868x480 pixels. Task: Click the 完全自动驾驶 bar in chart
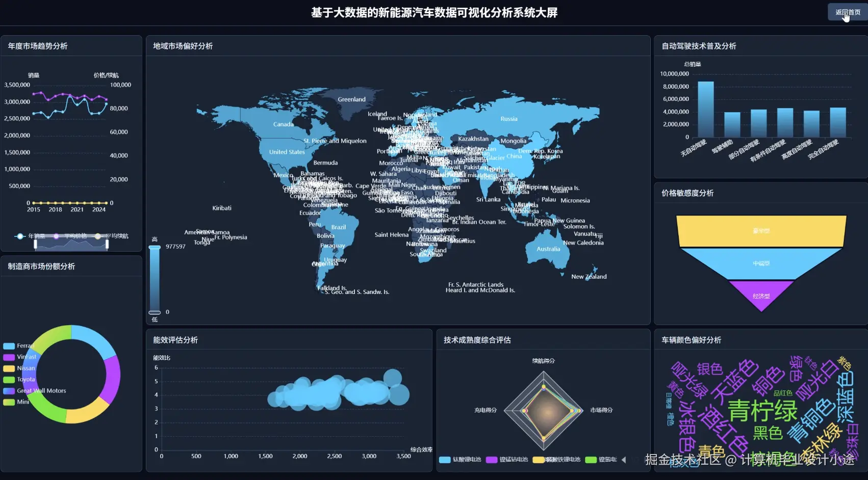tap(838, 122)
